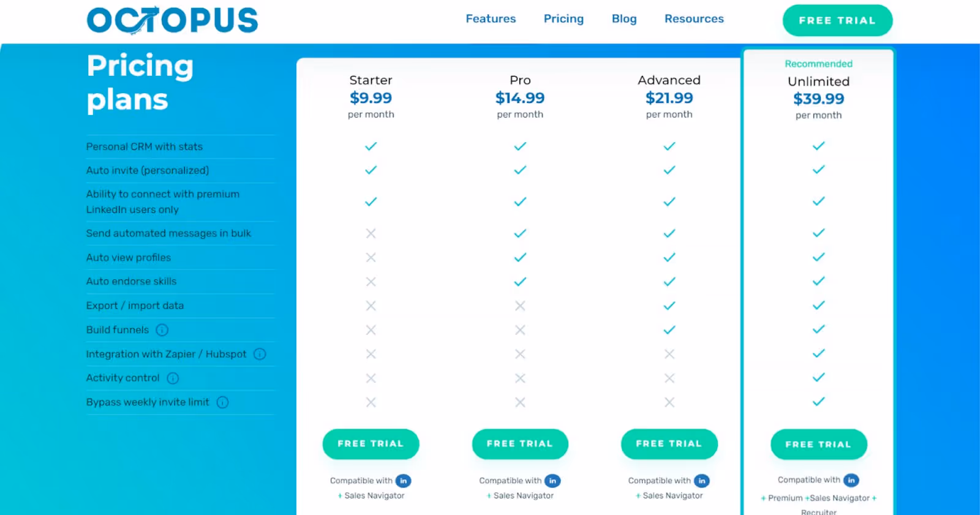Image resolution: width=980 pixels, height=515 pixels.
Task: Click the LinkedIn icon in the Pro column
Action: pos(552,481)
